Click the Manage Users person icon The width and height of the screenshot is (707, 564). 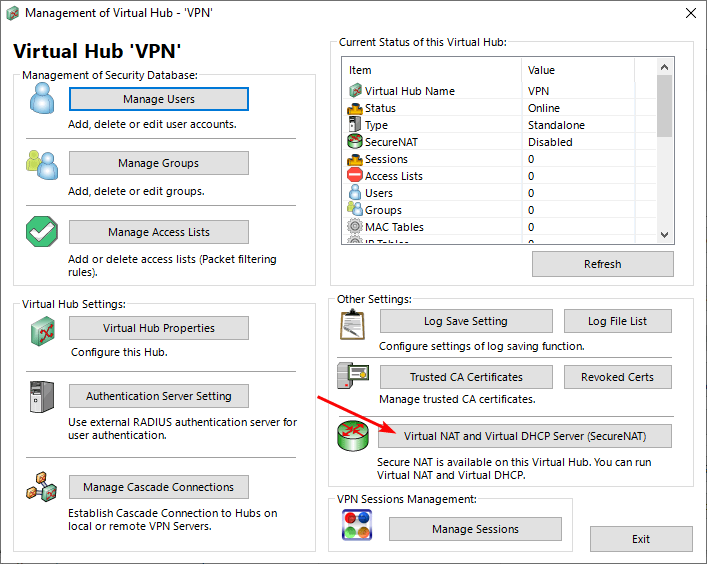coord(41,99)
